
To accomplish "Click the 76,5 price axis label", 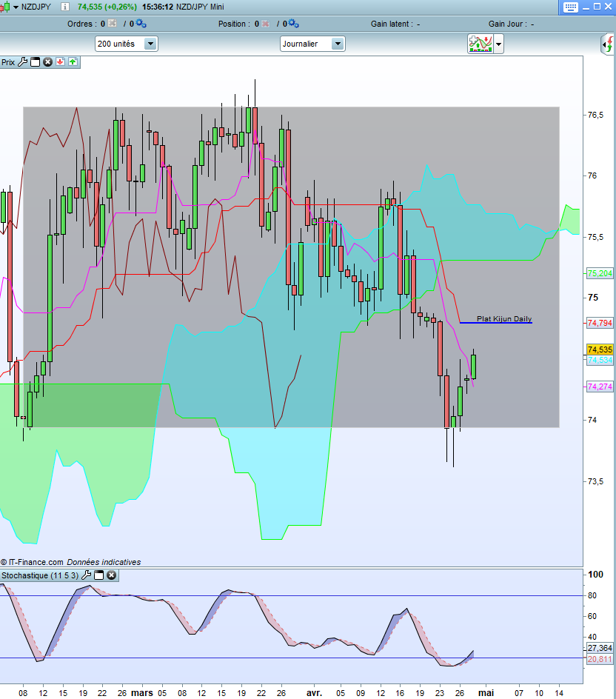I will pos(595,115).
